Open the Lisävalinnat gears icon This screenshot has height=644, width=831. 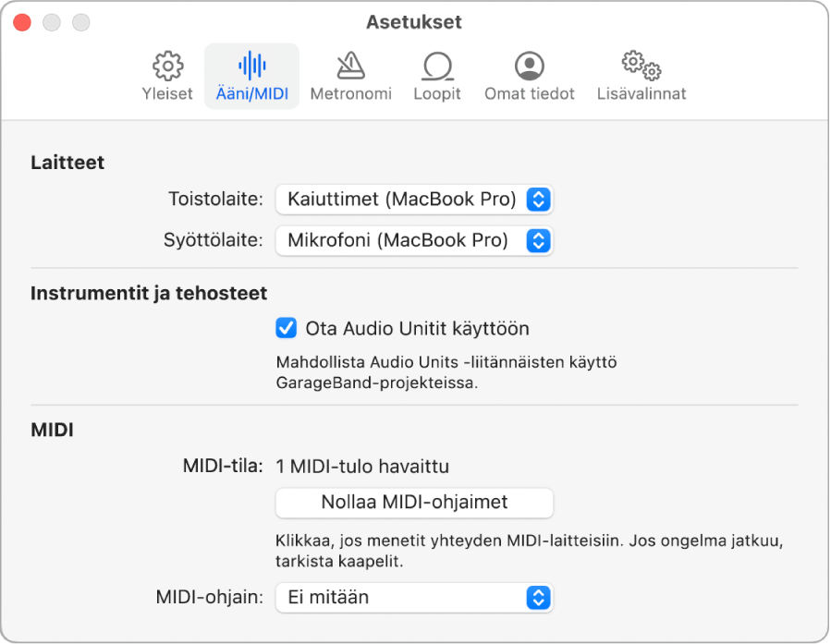641,65
